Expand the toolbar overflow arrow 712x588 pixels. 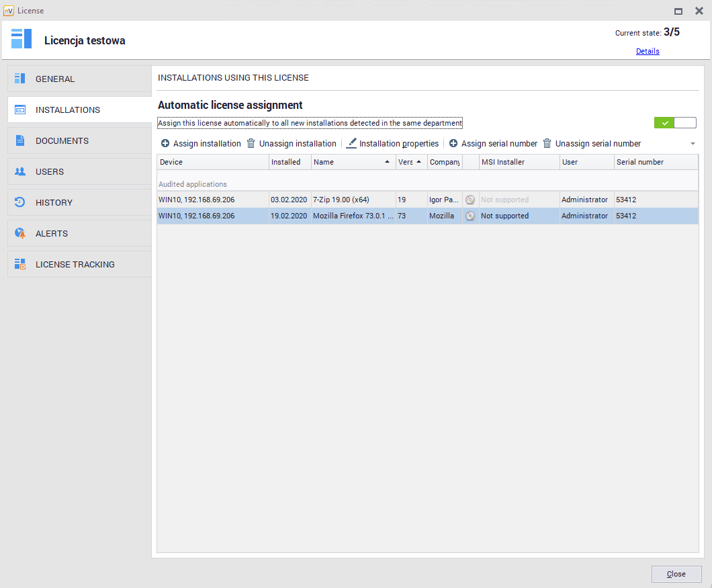[x=693, y=144]
